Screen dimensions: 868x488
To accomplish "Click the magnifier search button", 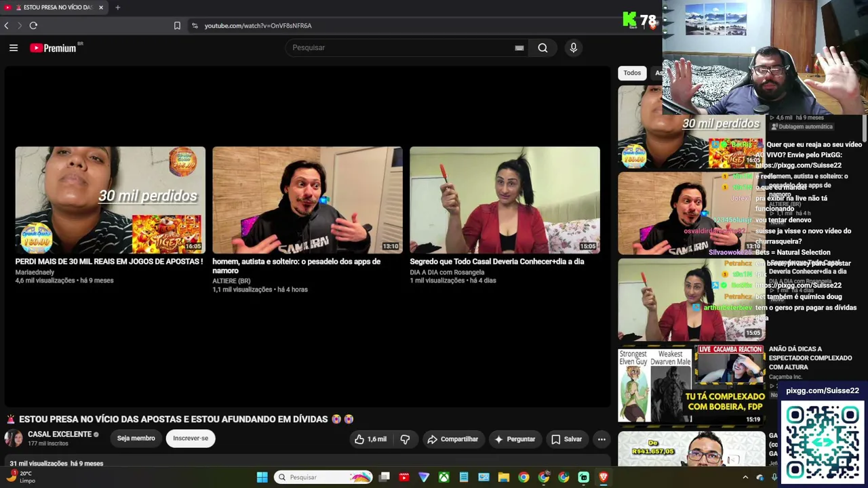I will (x=542, y=47).
